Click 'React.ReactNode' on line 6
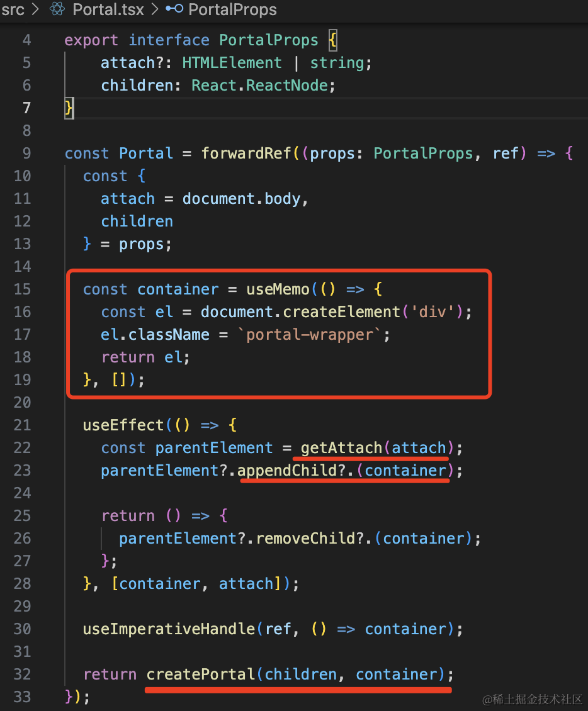This screenshot has width=588, height=711. coord(259,85)
